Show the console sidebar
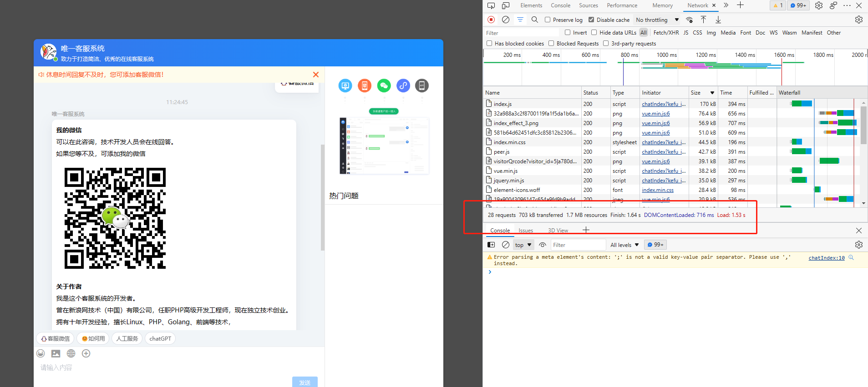The height and width of the screenshot is (387, 868). tap(491, 245)
